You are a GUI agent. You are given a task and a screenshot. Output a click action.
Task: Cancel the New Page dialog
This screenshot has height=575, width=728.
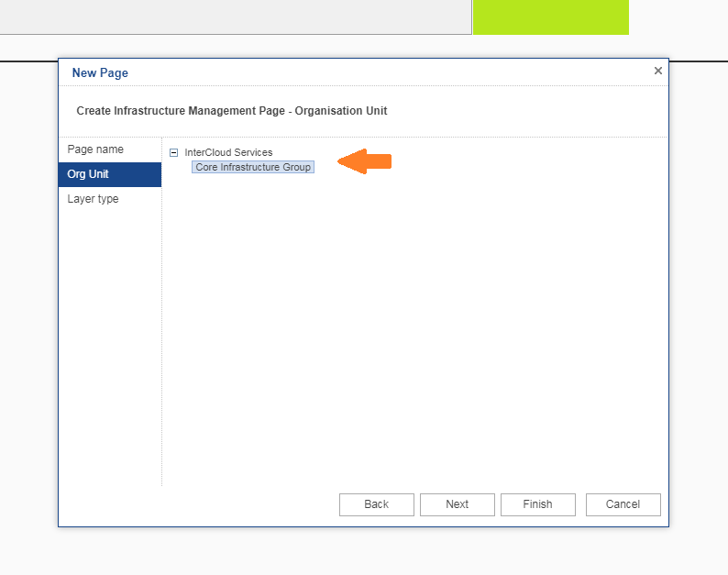tap(623, 504)
